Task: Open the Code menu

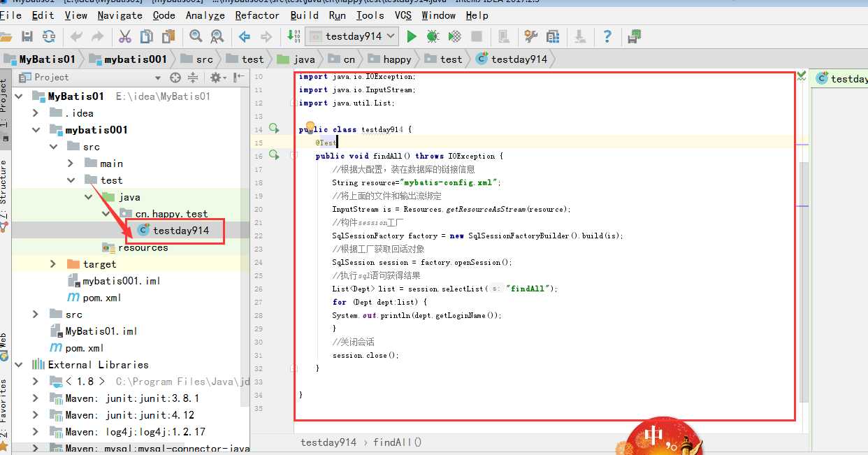Action: pos(164,15)
